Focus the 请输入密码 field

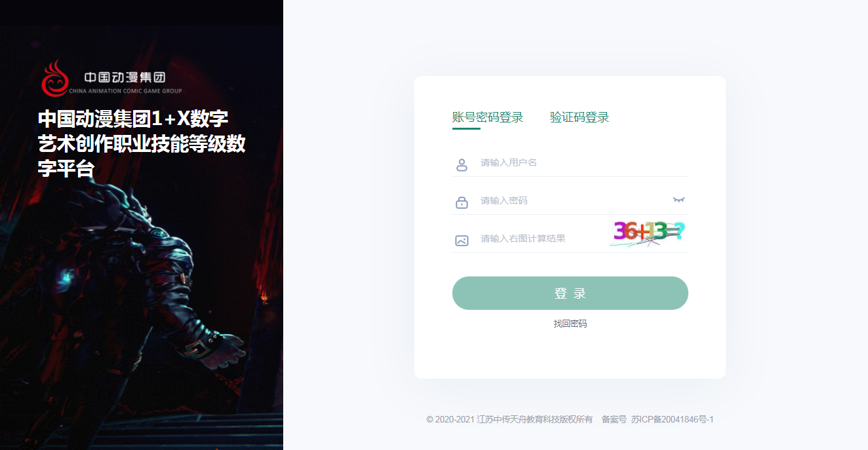[570, 200]
